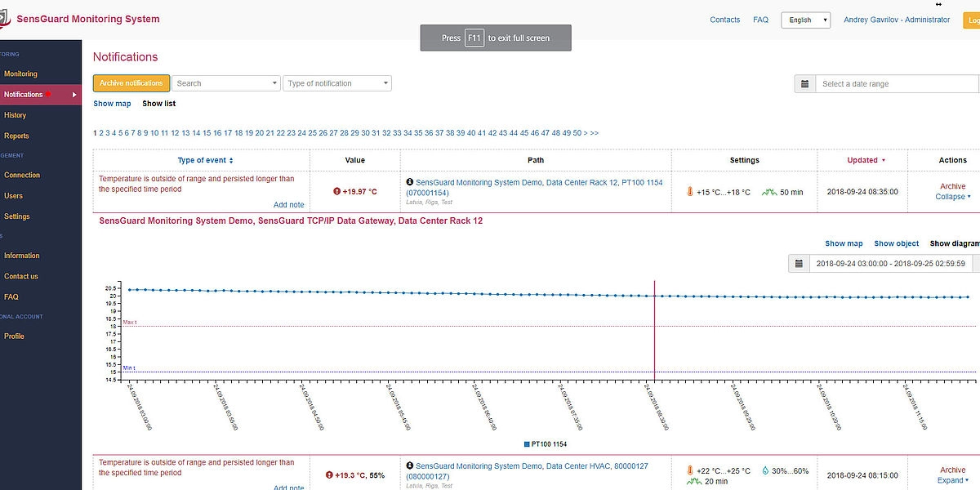980x490 pixels.
Task: Click the red alert icon next to +19.97 °C
Action: coord(336,192)
